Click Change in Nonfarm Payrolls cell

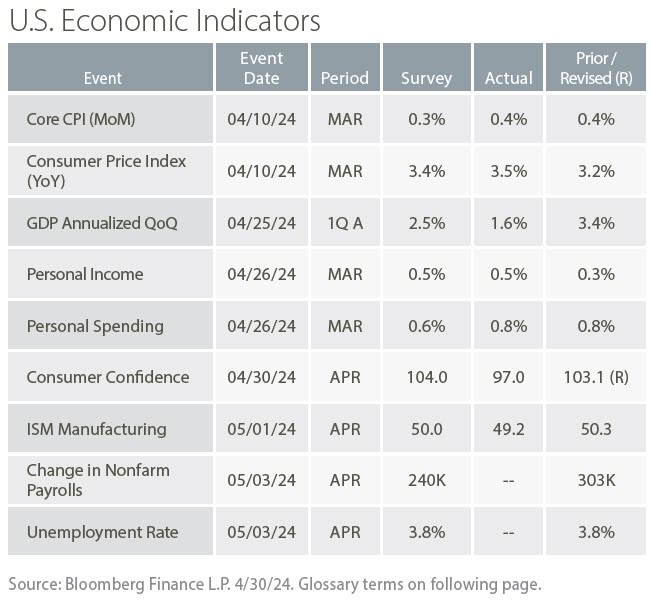pos(98,480)
